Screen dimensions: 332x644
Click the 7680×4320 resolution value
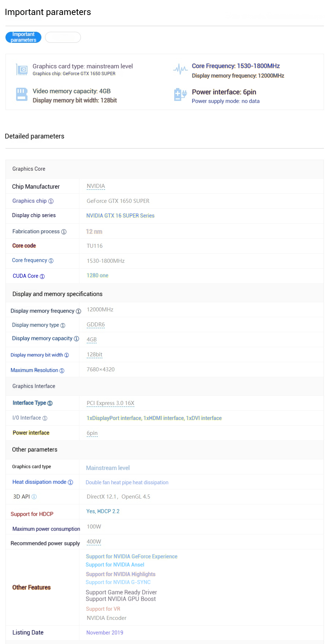tap(101, 370)
